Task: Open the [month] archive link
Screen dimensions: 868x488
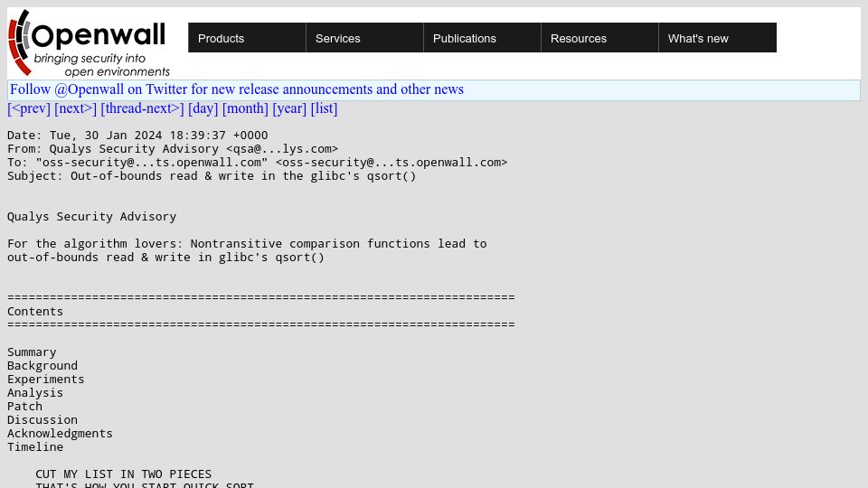Action: tap(245, 108)
